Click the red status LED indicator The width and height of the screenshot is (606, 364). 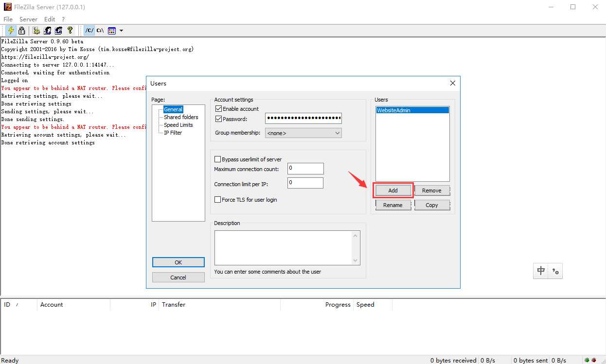click(x=594, y=360)
